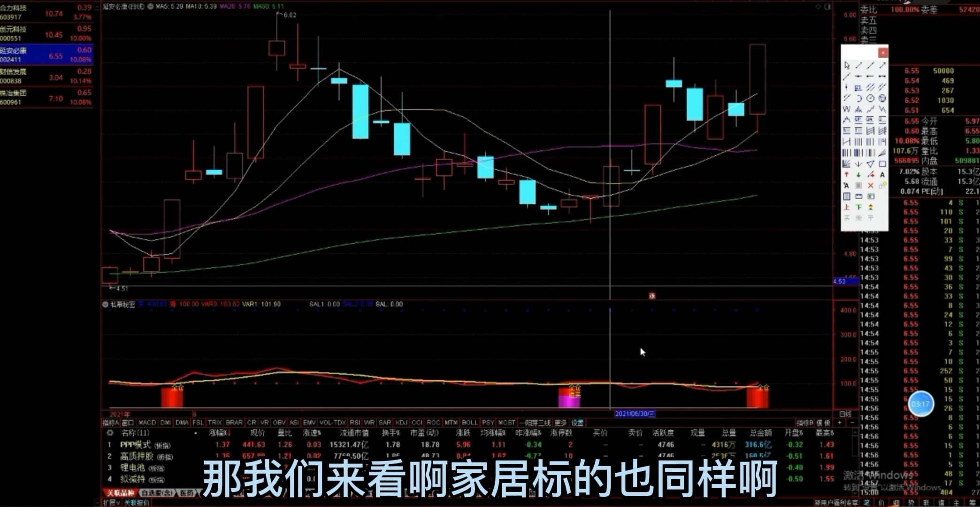This screenshot has height=507, width=980.
Task: Click the blue 03:17 timer circle
Action: pos(920,404)
